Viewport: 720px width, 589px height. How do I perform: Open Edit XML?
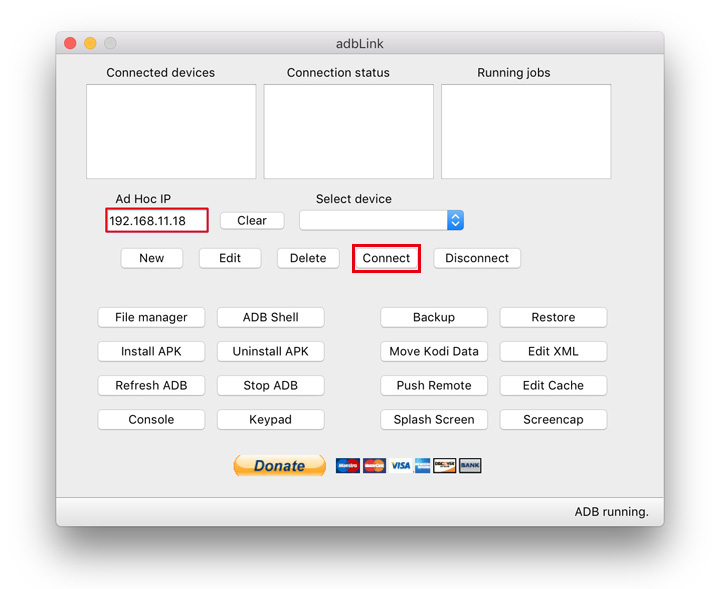coord(553,351)
